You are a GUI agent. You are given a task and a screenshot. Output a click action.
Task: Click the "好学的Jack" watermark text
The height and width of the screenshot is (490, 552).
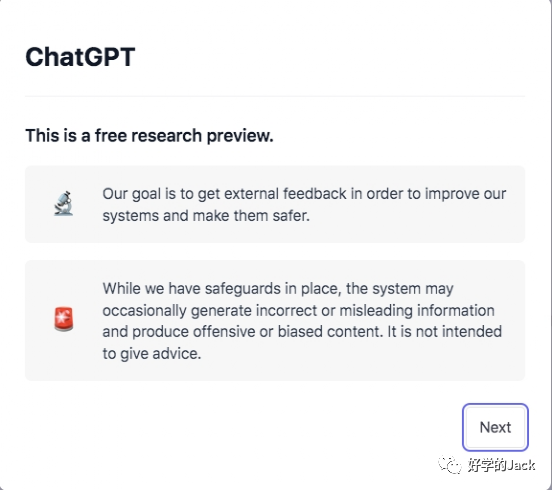coord(501,465)
